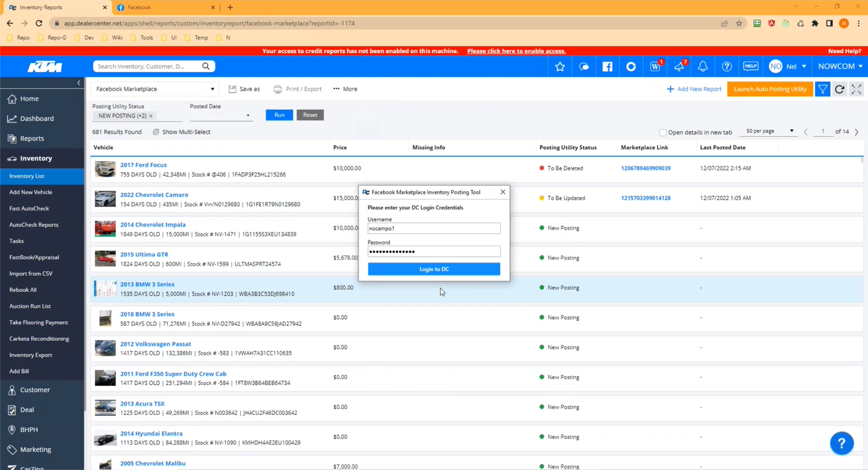Image resolution: width=868 pixels, height=470 pixels.
Task: Click the 2014 Chevrolet Impala thumbnail
Action: [105, 229]
